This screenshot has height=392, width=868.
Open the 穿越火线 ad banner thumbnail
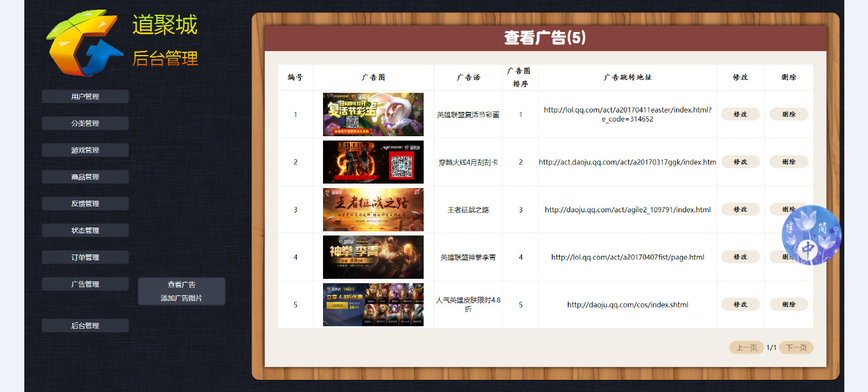tap(373, 162)
